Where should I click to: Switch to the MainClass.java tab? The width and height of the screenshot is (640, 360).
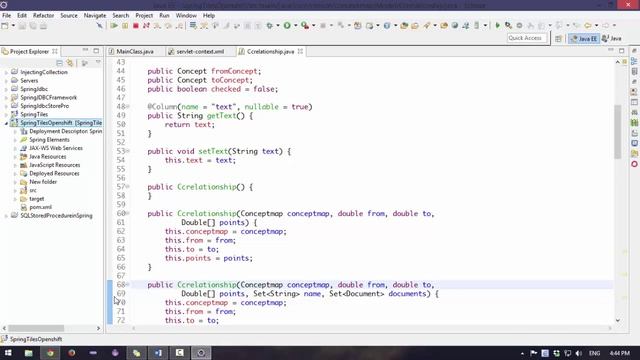point(135,51)
